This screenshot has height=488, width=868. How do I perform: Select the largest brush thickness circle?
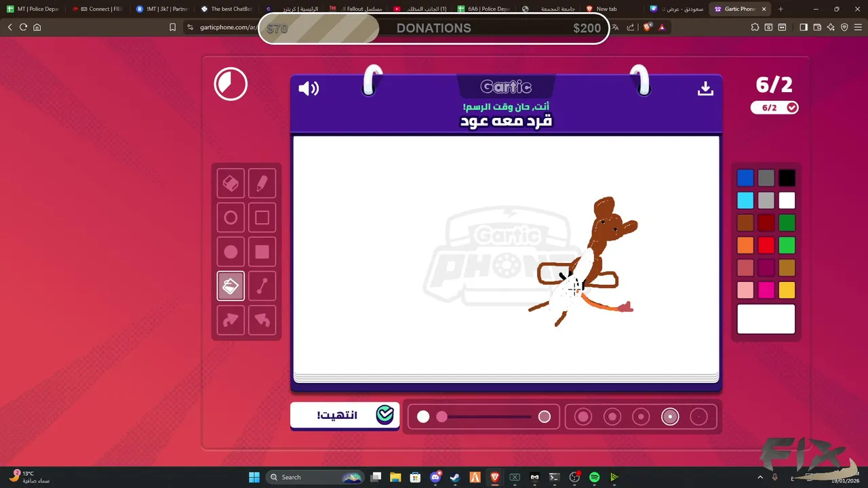[x=583, y=417]
